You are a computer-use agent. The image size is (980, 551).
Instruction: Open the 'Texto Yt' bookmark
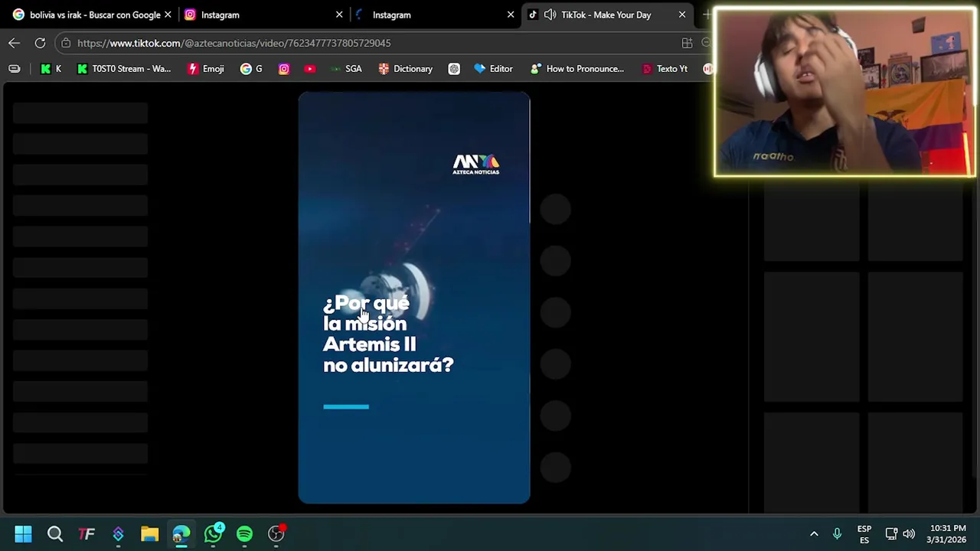tap(665, 69)
